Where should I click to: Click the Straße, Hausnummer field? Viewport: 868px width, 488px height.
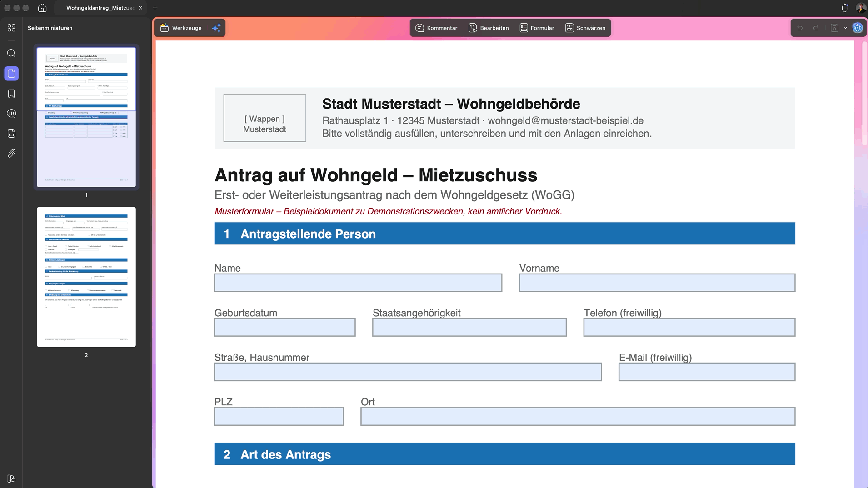tap(408, 372)
